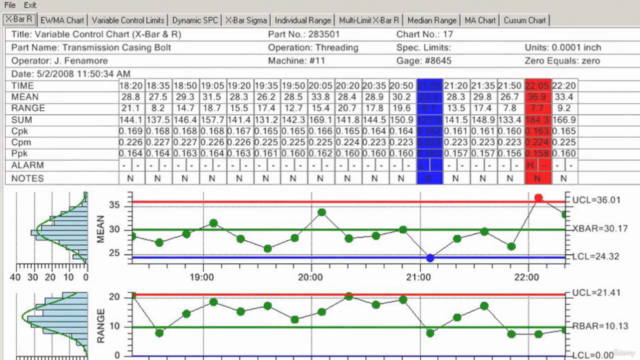Image resolution: width=640 pixels, height=360 pixels.
Task: Click the mean value 33.8
Action: 320,97
